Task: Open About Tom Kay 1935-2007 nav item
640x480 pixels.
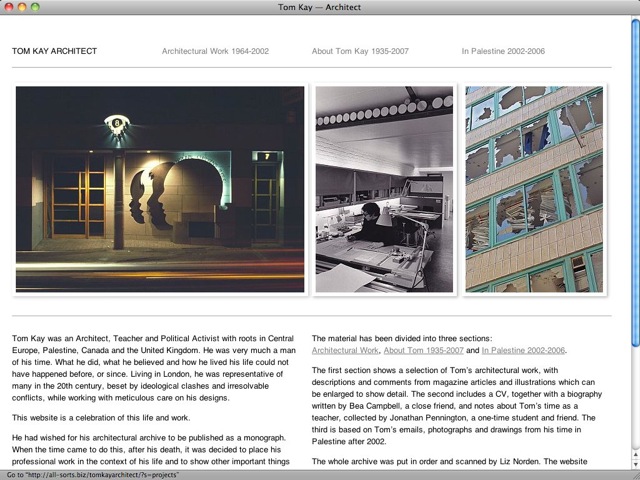Action: [360, 51]
